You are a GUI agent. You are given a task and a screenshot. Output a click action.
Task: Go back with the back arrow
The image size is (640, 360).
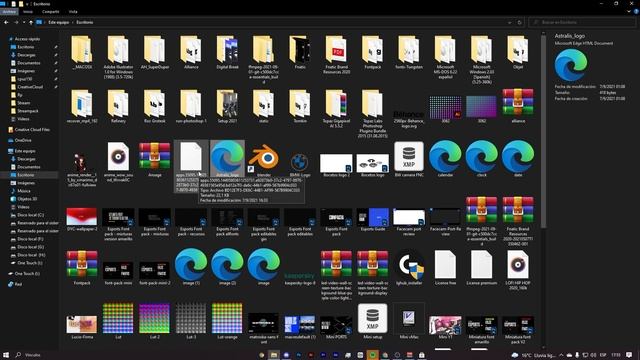(x=6, y=22)
